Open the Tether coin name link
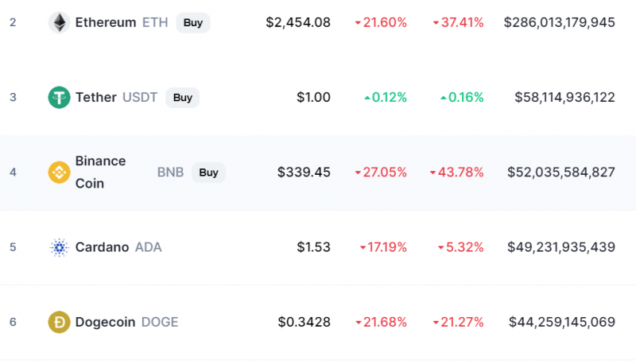 pos(95,97)
